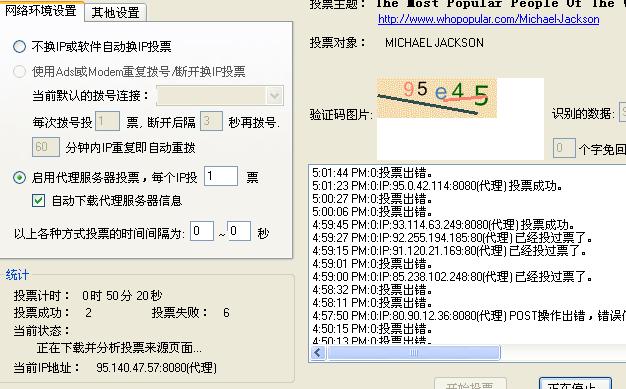Select log line 4:59:00 PM 85.238.102.248
Viewport: 626px width, 389px height.
452,276
